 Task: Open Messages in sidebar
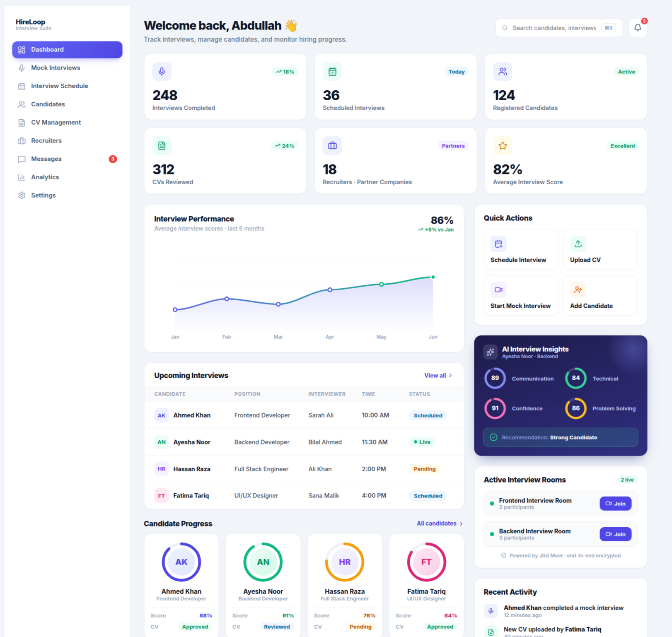tap(67, 159)
